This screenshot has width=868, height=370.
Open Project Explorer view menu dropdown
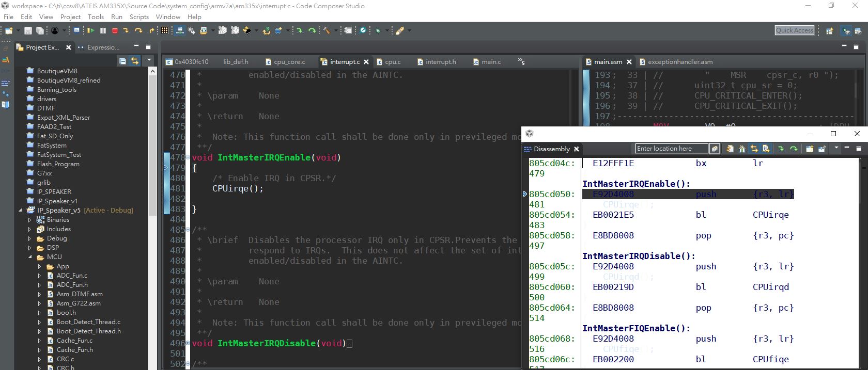click(149, 61)
